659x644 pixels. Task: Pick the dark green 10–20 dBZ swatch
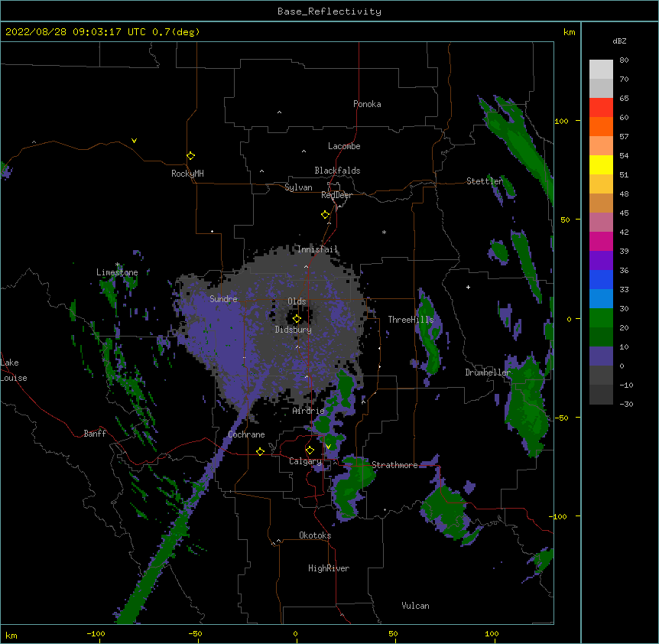[601, 337]
